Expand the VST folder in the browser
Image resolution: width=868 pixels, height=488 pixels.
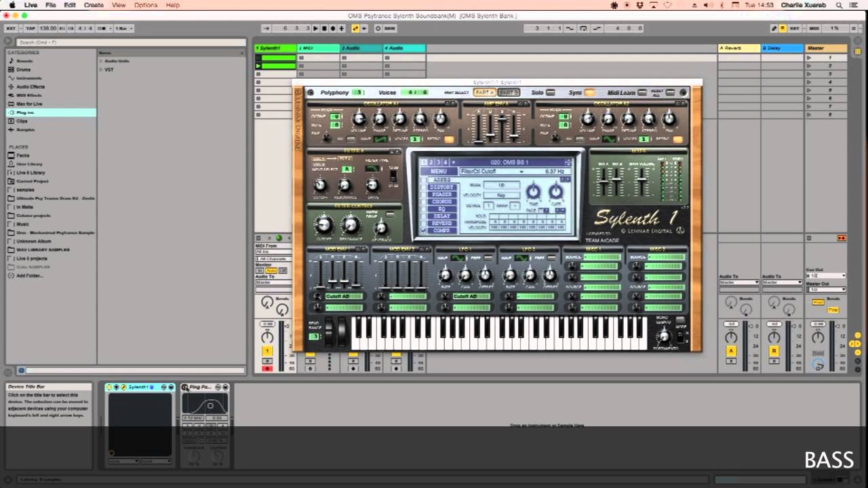click(x=101, y=70)
